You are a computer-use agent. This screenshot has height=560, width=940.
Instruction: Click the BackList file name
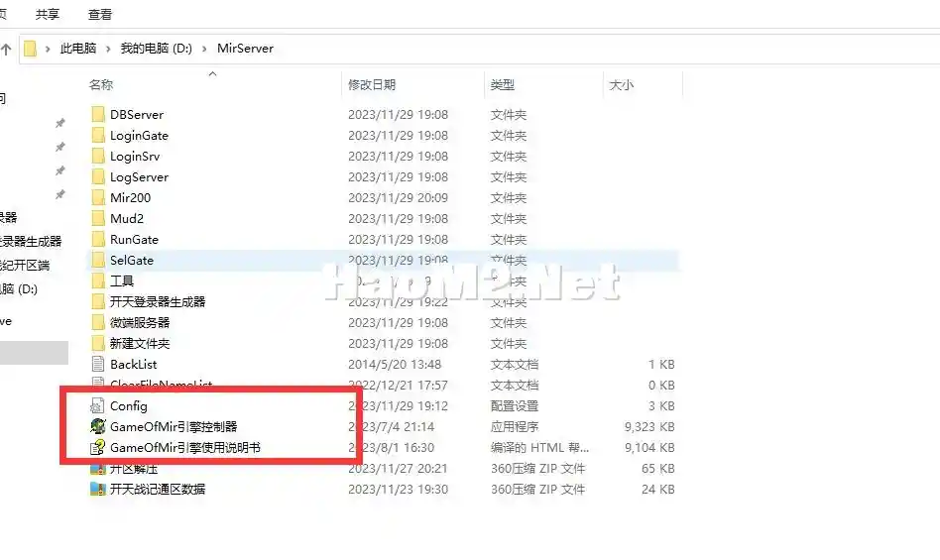134,364
